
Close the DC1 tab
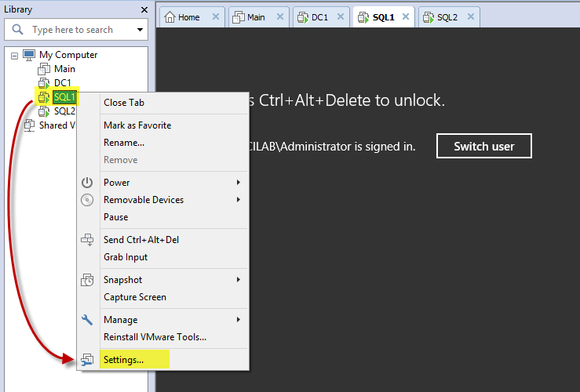341,16
